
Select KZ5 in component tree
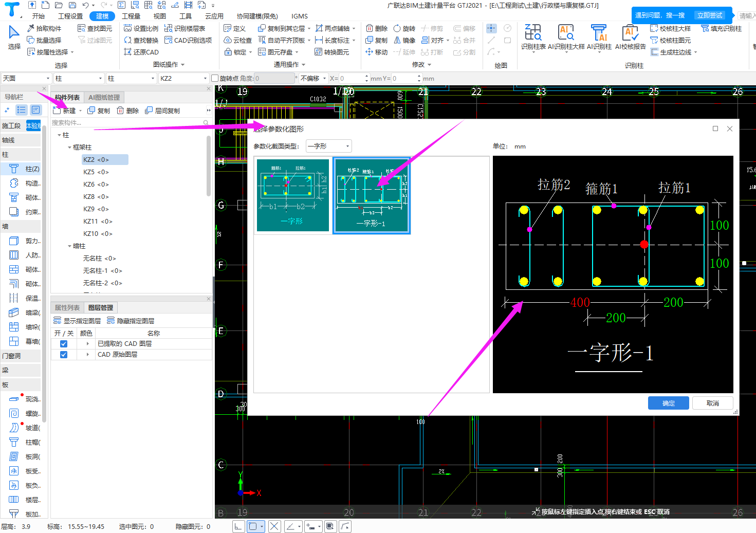(96, 172)
